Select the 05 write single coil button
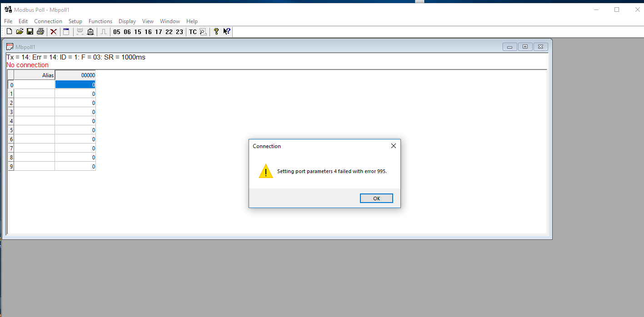This screenshot has width=644, height=317. 117,32
